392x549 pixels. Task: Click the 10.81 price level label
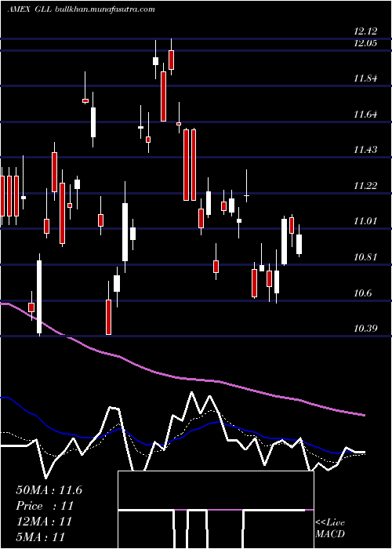365,257
